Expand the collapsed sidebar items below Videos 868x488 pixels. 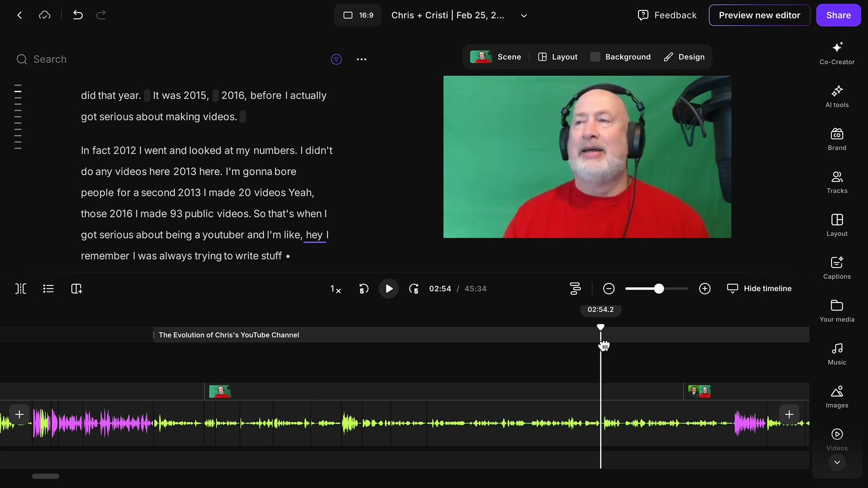[x=837, y=462]
